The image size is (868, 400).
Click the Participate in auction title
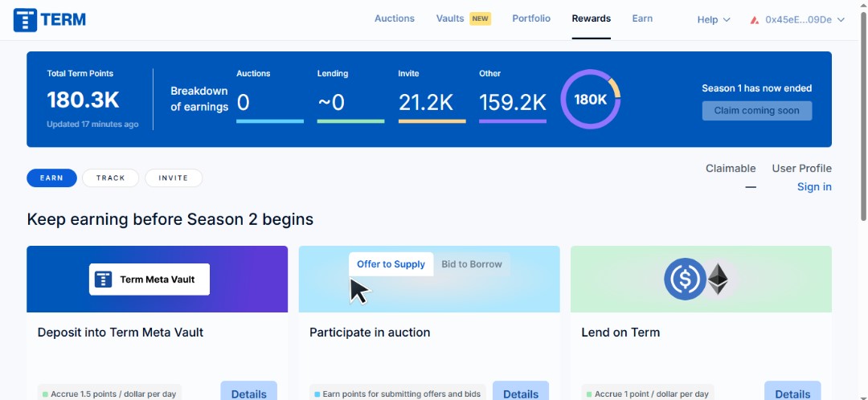pos(370,333)
